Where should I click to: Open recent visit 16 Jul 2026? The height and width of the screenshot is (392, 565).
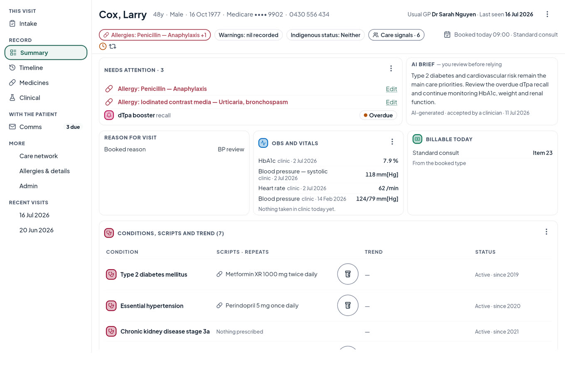click(x=46, y=215)
